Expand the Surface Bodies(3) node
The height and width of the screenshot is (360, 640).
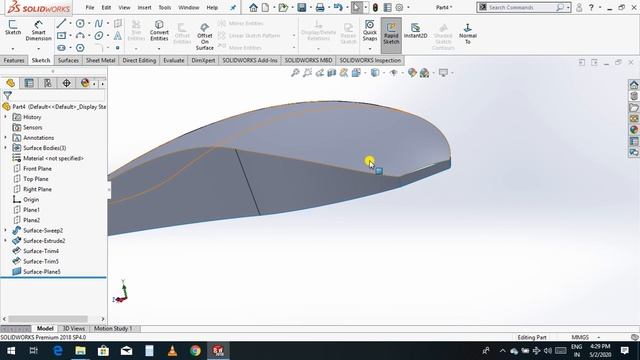(5, 148)
